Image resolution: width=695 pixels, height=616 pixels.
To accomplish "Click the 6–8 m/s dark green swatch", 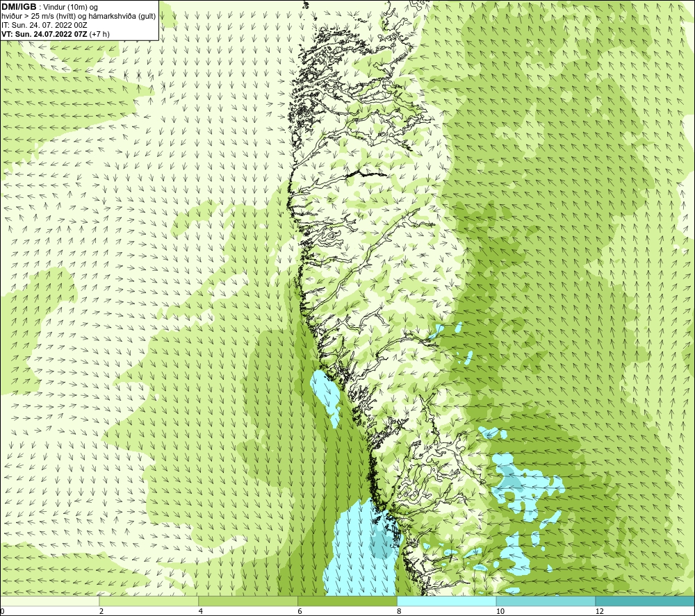I will (347, 601).
